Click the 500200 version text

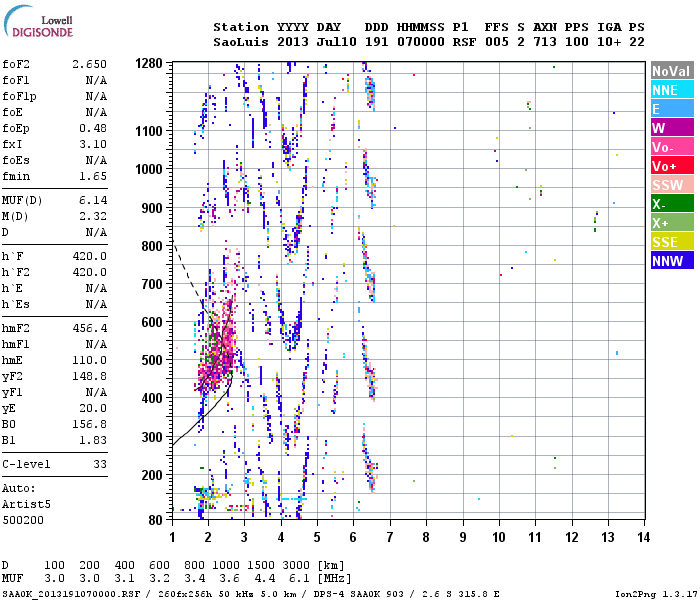click(23, 520)
